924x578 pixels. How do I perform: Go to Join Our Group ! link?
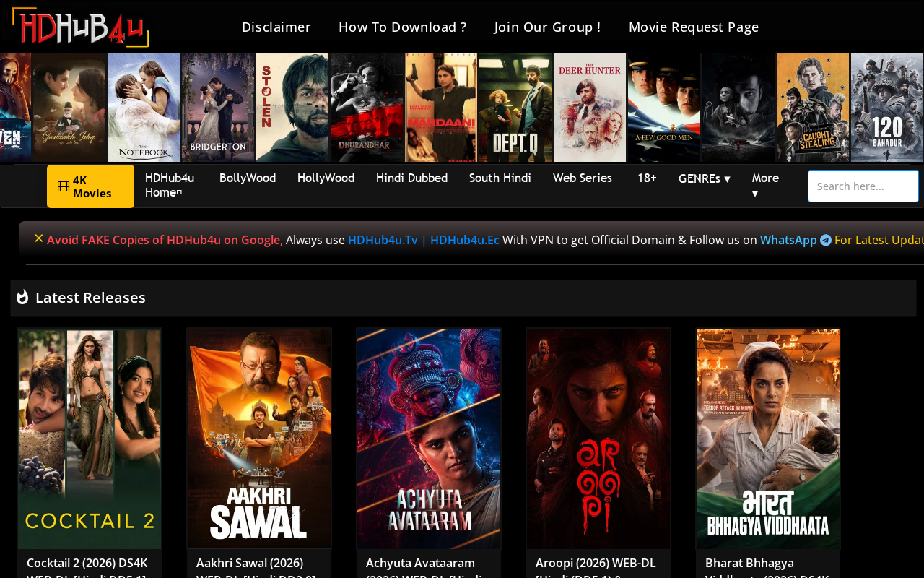[x=548, y=27]
